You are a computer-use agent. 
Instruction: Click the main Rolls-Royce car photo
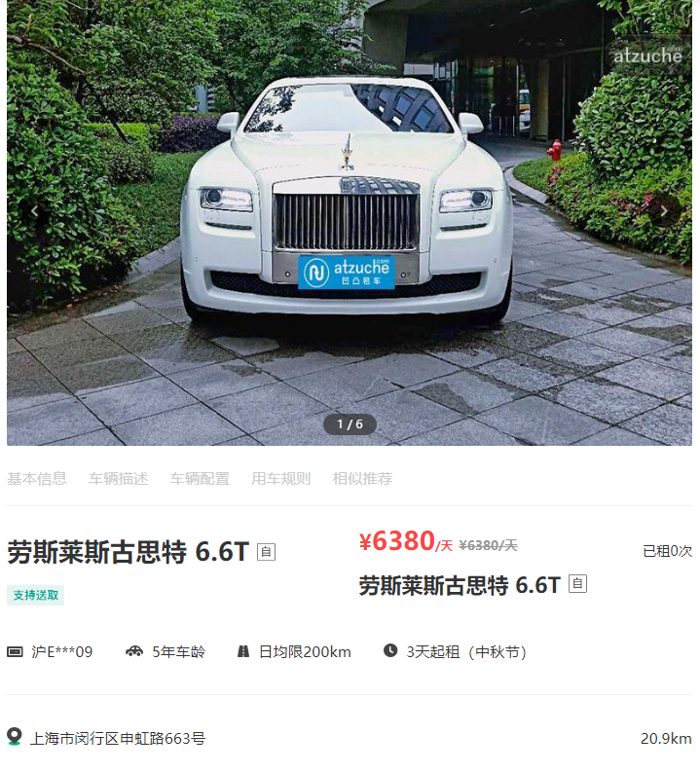[x=350, y=223]
